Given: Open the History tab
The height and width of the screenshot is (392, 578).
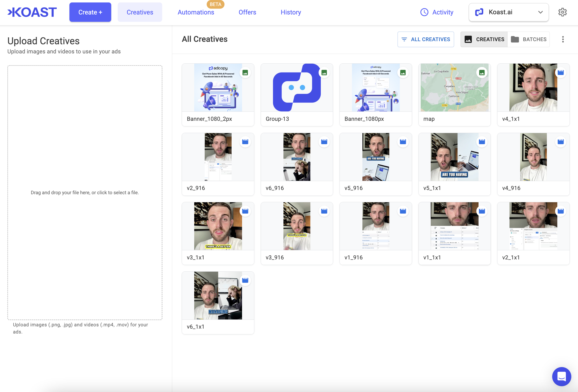Looking at the screenshot, I should click(x=291, y=12).
